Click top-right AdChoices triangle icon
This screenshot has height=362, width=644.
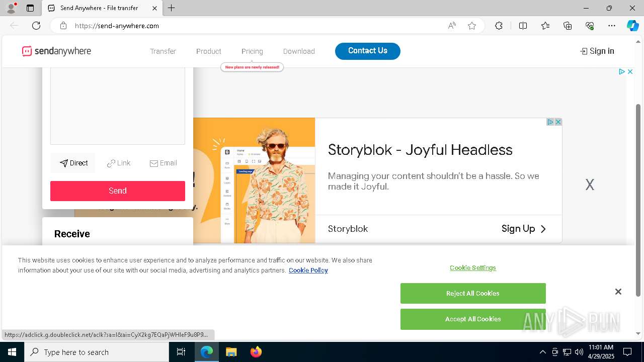point(622,72)
